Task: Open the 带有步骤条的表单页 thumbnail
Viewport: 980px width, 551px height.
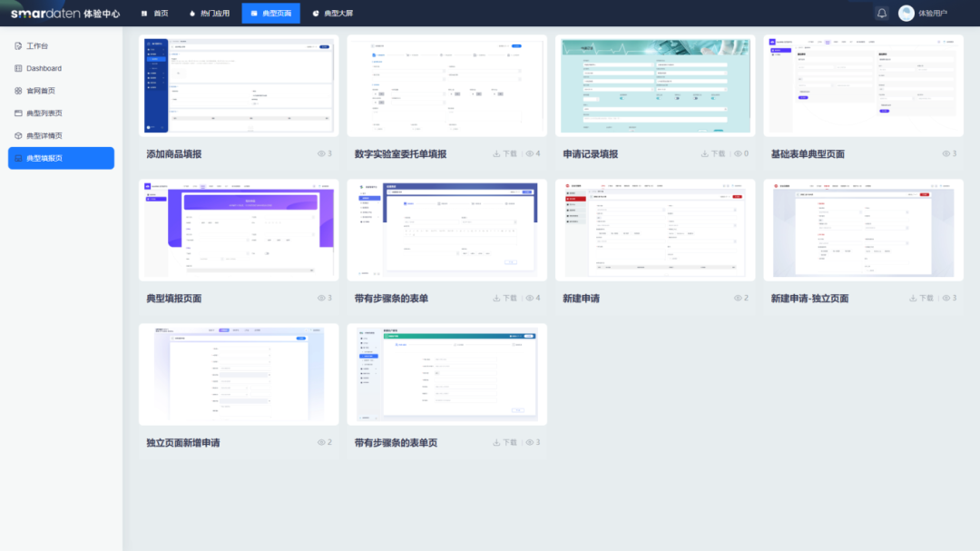Action: click(446, 375)
